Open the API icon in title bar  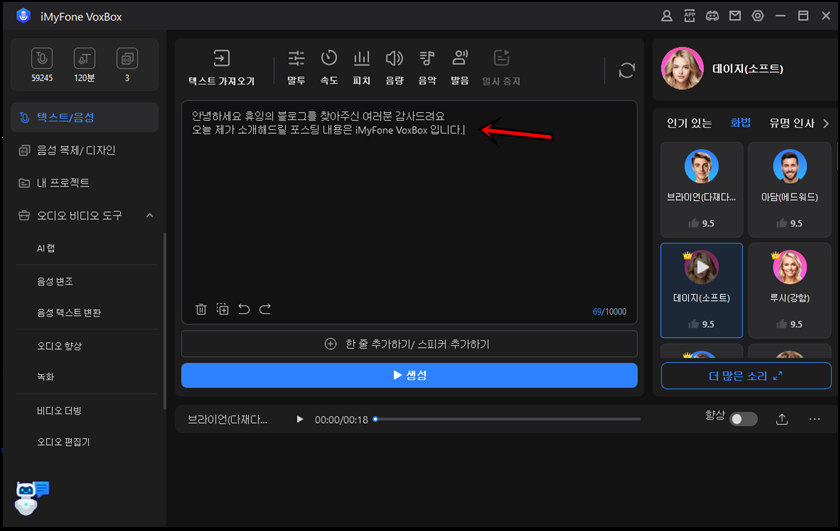pos(689,16)
